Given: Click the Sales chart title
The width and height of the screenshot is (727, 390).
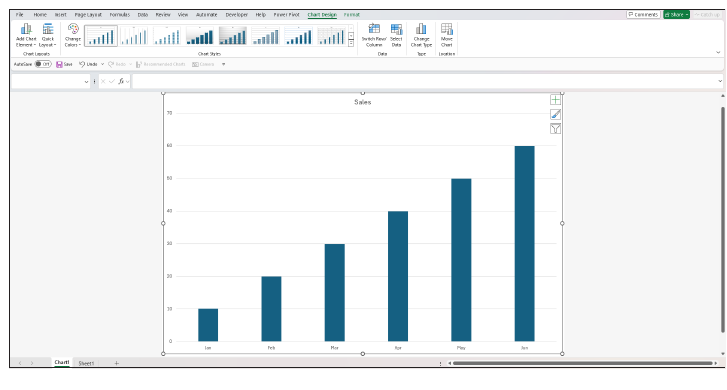Looking at the screenshot, I should pyautogui.click(x=363, y=102).
